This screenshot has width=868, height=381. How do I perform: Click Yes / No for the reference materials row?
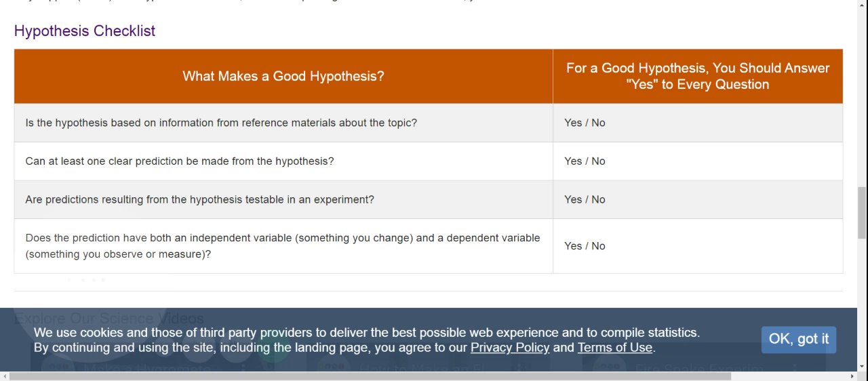(x=585, y=123)
